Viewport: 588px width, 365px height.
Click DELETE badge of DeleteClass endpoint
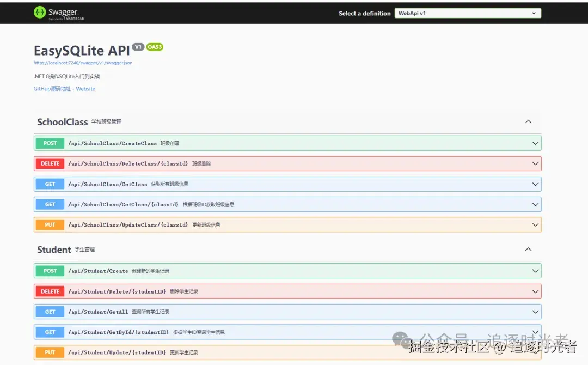[x=50, y=163]
